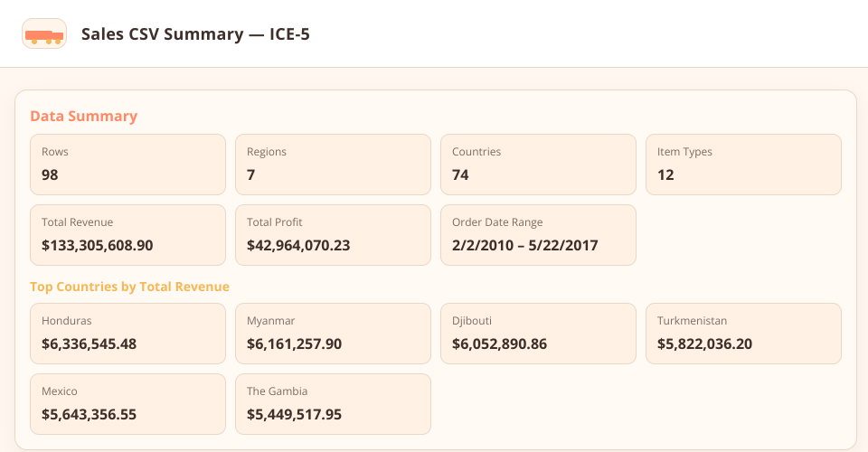Click the Myanmar revenue card

333,334
